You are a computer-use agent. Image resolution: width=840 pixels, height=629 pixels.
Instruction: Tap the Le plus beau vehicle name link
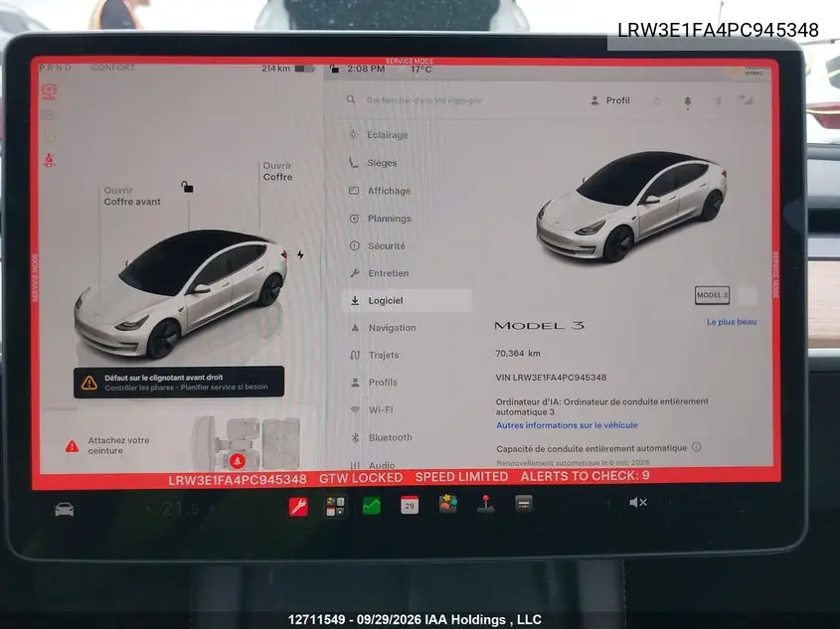732,322
